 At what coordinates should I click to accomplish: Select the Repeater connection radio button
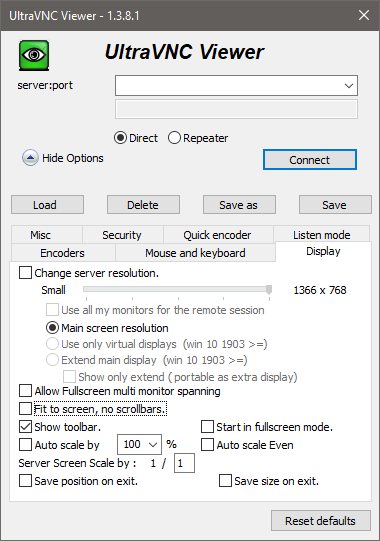coord(174,138)
